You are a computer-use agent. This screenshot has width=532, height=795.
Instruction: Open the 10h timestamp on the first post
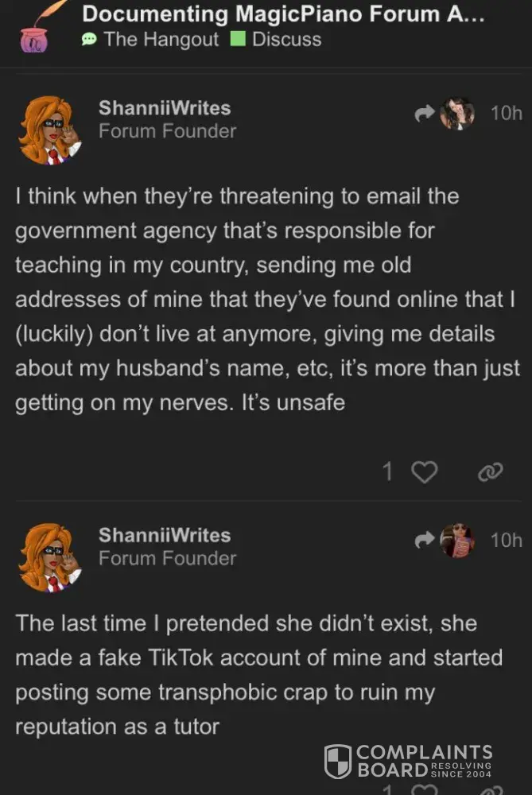tap(506, 113)
